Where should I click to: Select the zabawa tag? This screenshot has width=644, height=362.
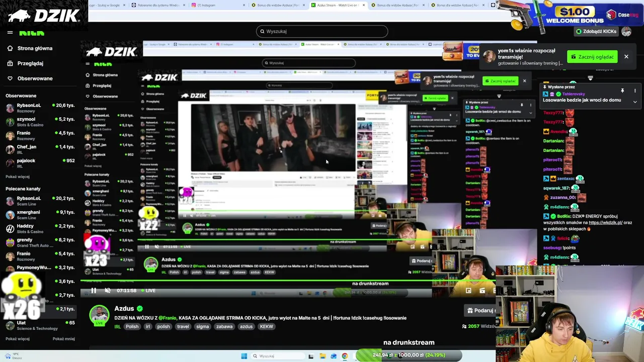pyautogui.click(x=224, y=327)
